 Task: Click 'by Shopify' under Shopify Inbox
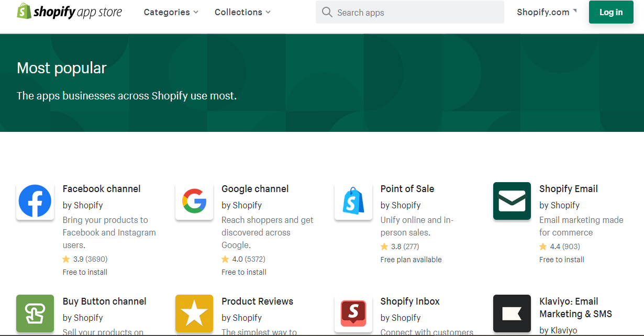click(401, 318)
